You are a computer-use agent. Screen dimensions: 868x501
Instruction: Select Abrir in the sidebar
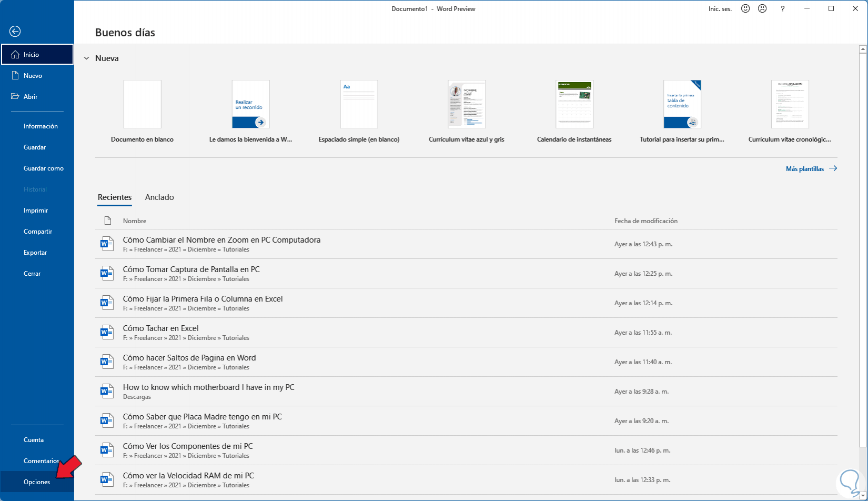37,96
